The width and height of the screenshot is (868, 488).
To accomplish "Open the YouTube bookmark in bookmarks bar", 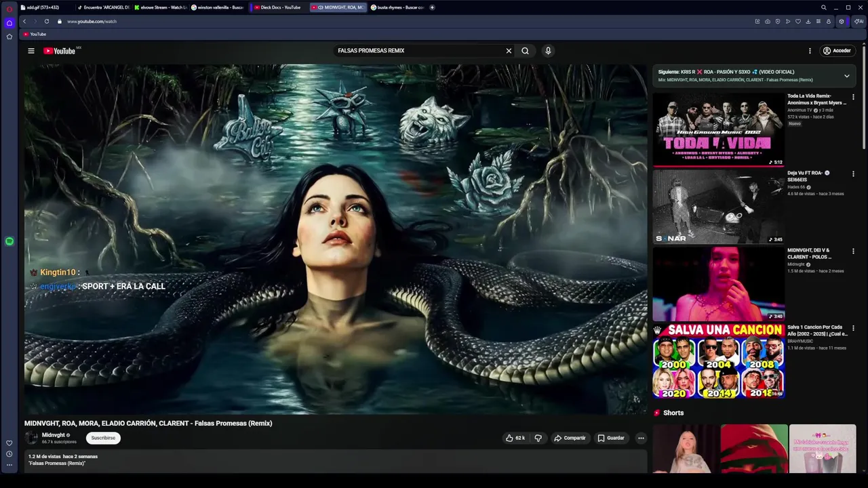I will point(35,34).
